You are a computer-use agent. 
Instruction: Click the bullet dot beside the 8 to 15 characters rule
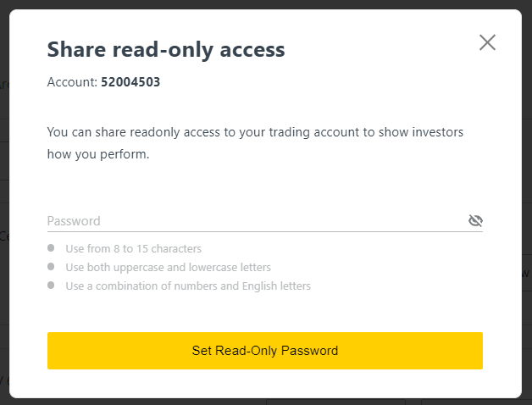pos(52,248)
